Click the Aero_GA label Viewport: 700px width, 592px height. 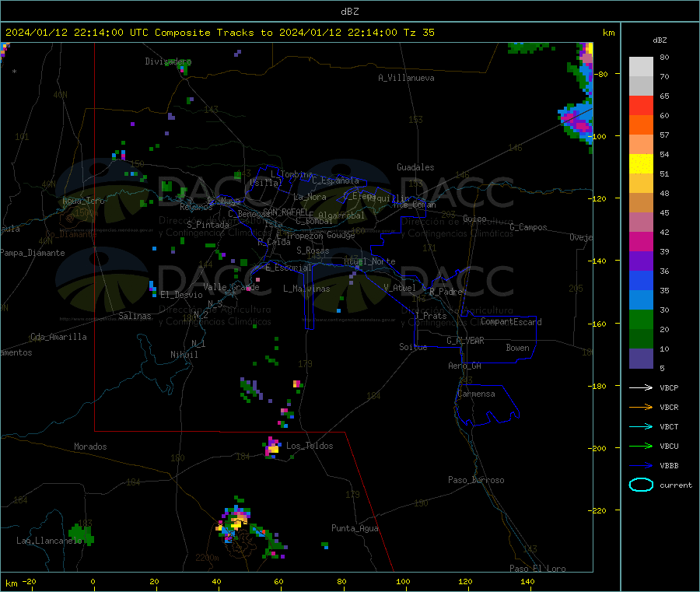(x=464, y=366)
